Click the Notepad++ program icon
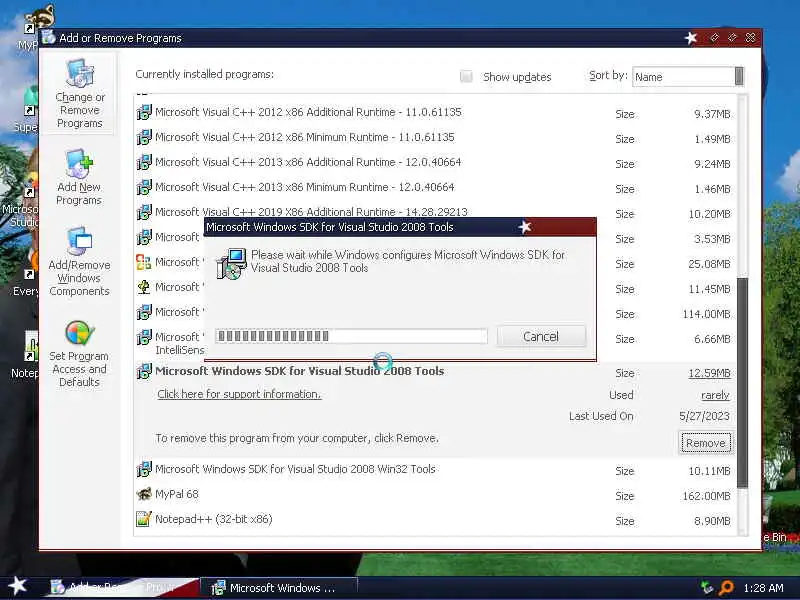 coord(144,519)
